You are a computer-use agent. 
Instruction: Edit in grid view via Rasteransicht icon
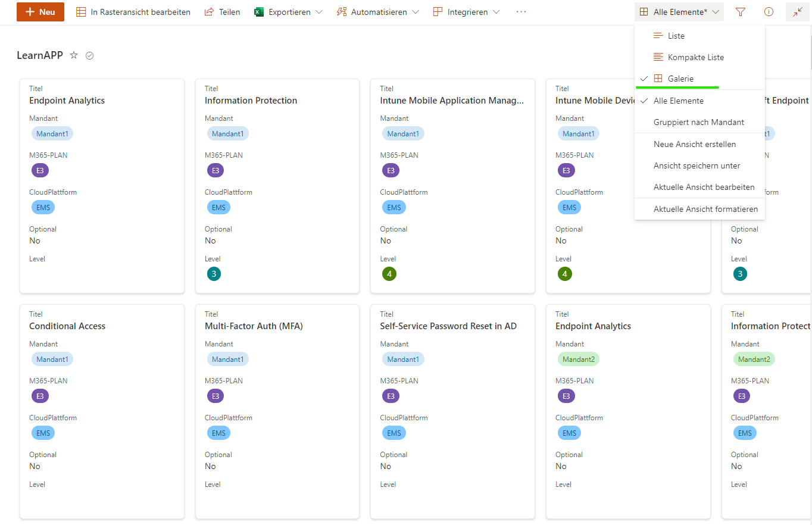point(81,12)
